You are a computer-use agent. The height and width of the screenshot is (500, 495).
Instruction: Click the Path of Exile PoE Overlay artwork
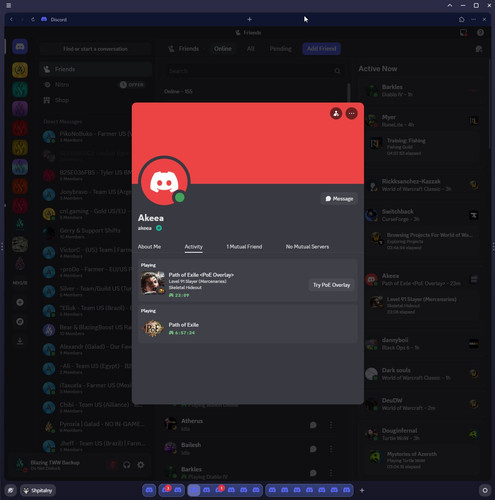pos(153,283)
